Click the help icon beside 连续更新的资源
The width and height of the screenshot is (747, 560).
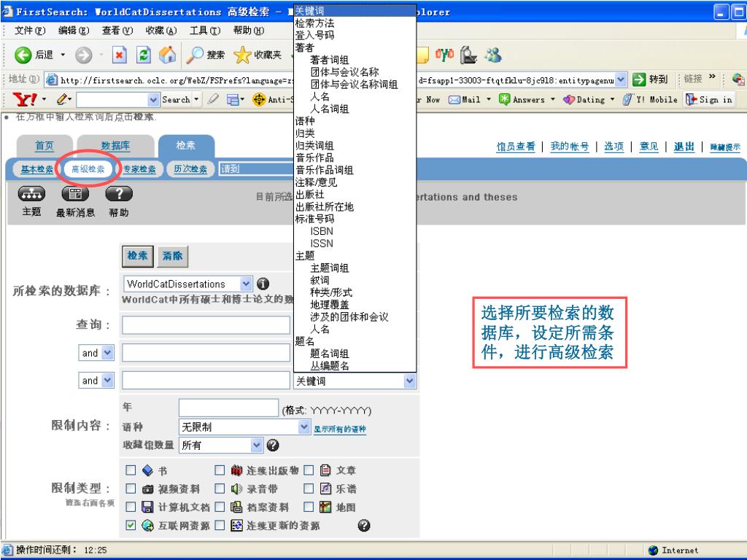(x=364, y=525)
